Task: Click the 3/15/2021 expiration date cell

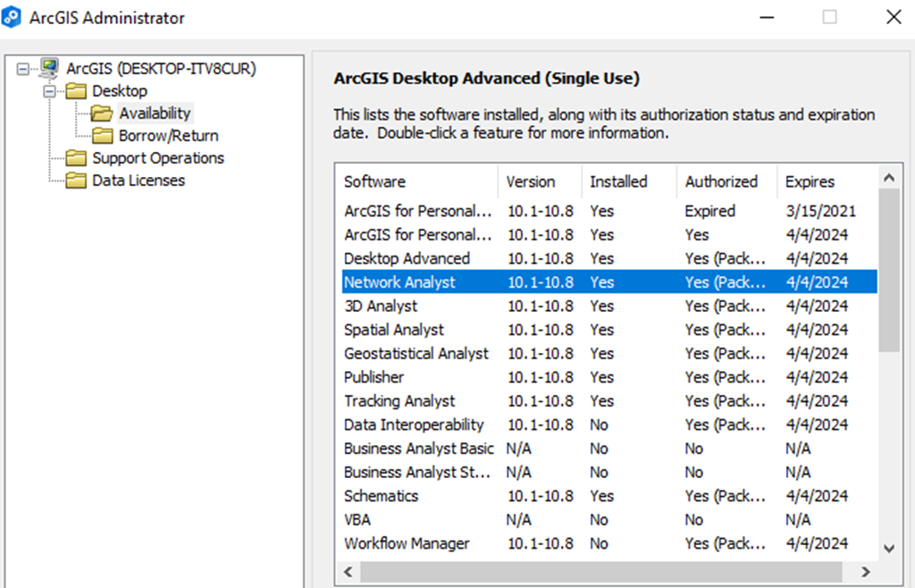Action: click(820, 211)
